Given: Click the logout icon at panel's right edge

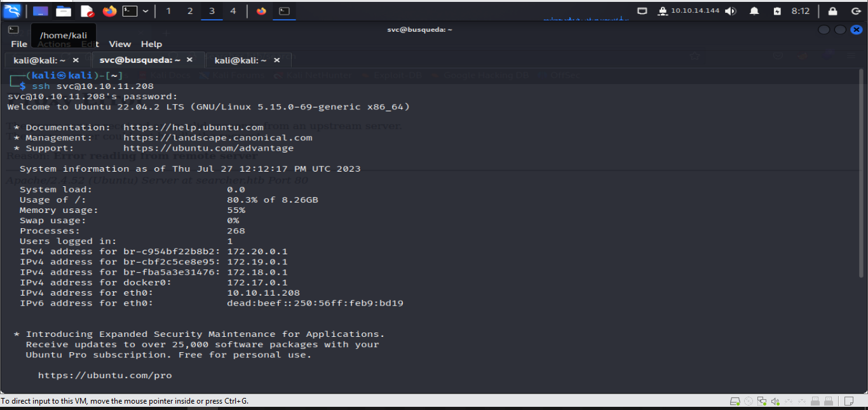Looking at the screenshot, I should [x=856, y=10].
